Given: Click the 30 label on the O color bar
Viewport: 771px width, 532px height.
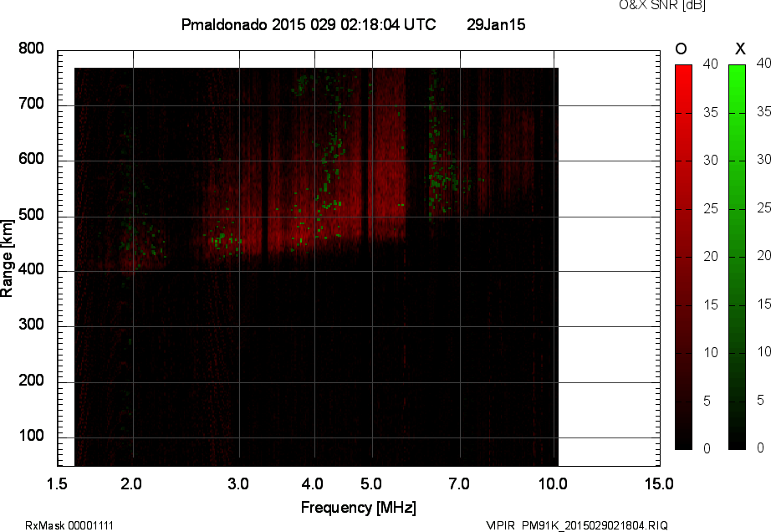Looking at the screenshot, I should point(711,161).
